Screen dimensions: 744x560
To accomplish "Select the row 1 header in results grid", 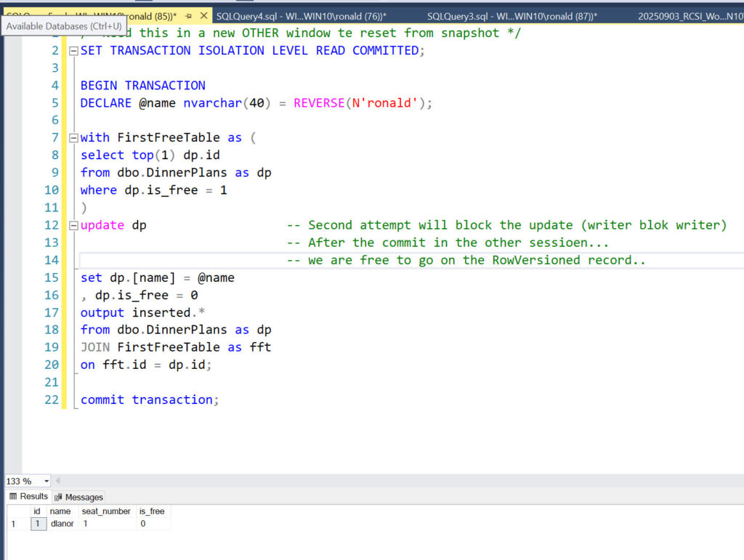I will [13, 524].
